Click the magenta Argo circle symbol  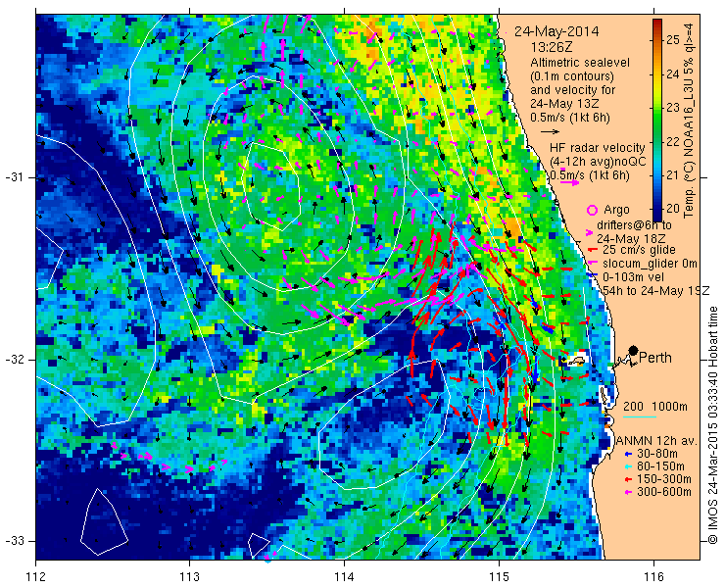(x=592, y=211)
